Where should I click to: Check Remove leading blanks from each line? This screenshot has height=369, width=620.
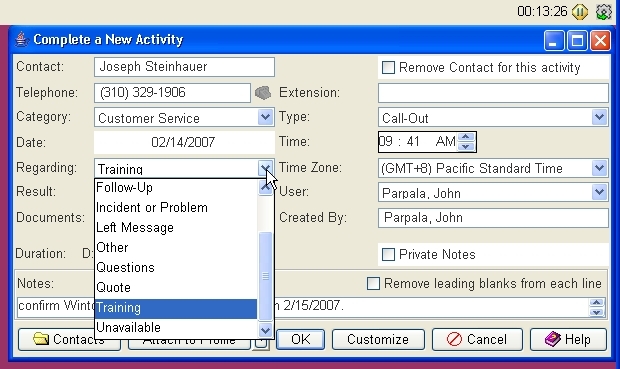coord(373,284)
